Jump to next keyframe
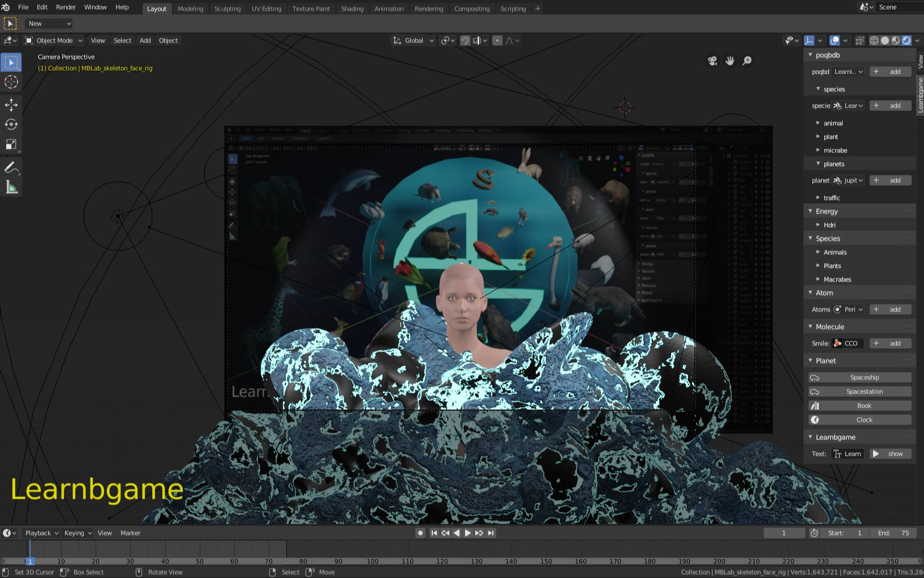Viewport: 924px width, 578px height. pos(479,533)
